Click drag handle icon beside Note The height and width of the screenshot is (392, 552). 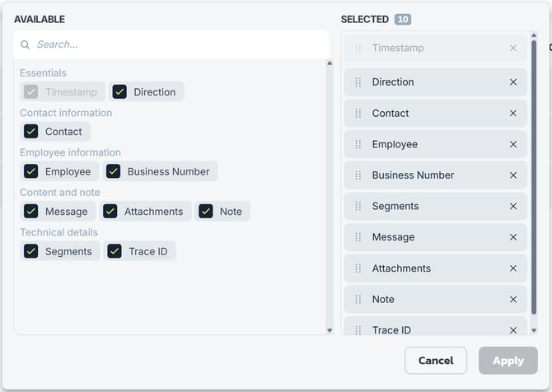point(358,299)
